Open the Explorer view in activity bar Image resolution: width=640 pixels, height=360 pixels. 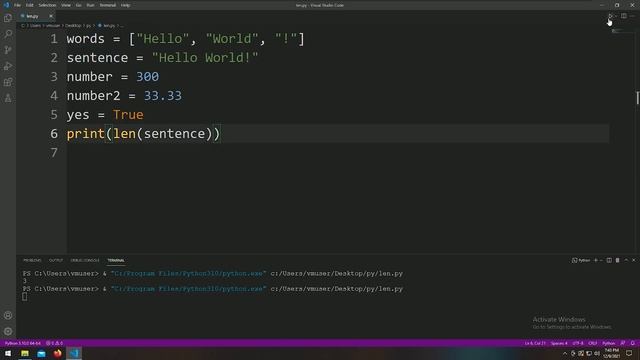[8, 18]
